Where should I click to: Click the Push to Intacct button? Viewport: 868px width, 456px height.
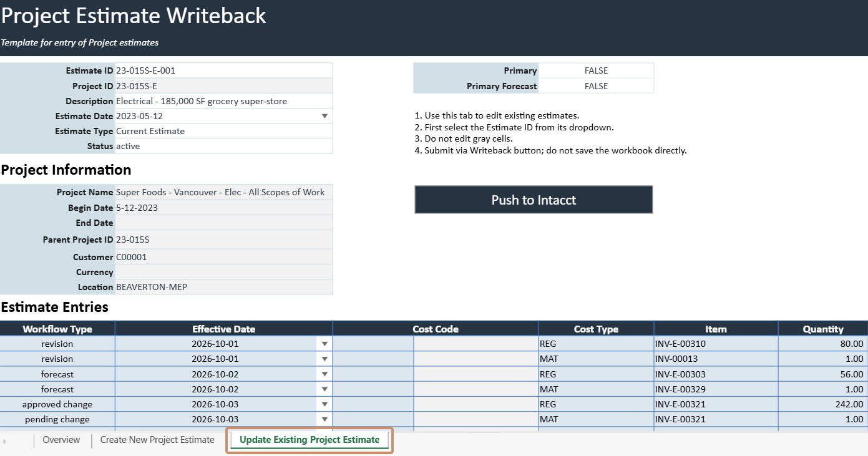coord(534,200)
